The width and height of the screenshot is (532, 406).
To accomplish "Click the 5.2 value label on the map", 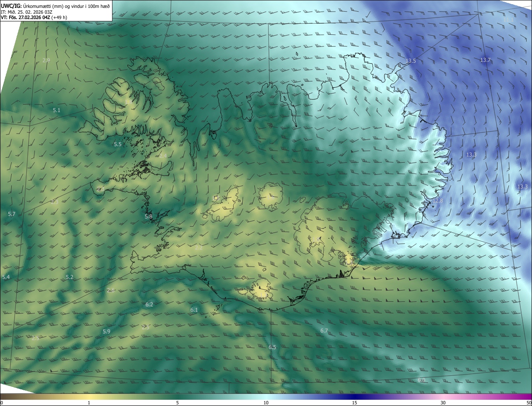I will tap(69, 277).
